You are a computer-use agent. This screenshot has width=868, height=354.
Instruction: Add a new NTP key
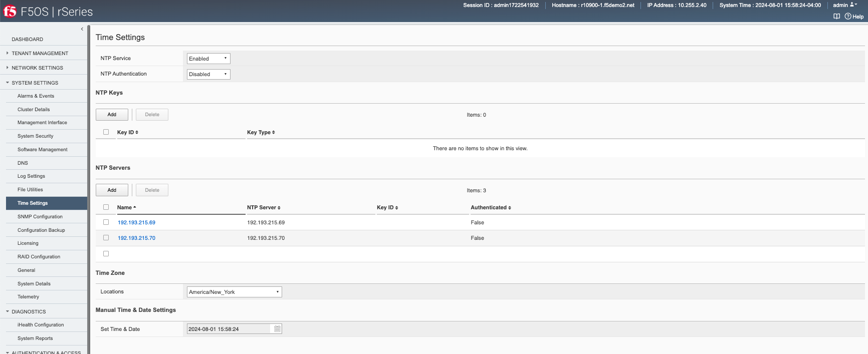click(112, 115)
